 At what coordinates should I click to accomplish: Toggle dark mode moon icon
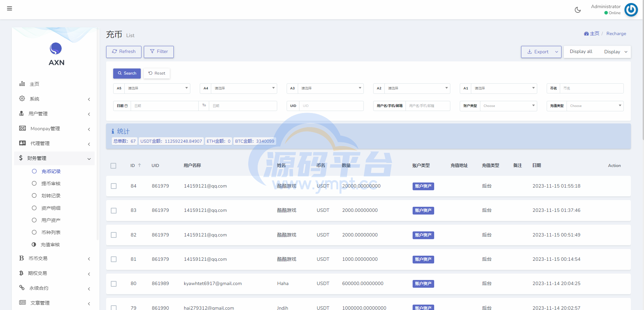[578, 10]
